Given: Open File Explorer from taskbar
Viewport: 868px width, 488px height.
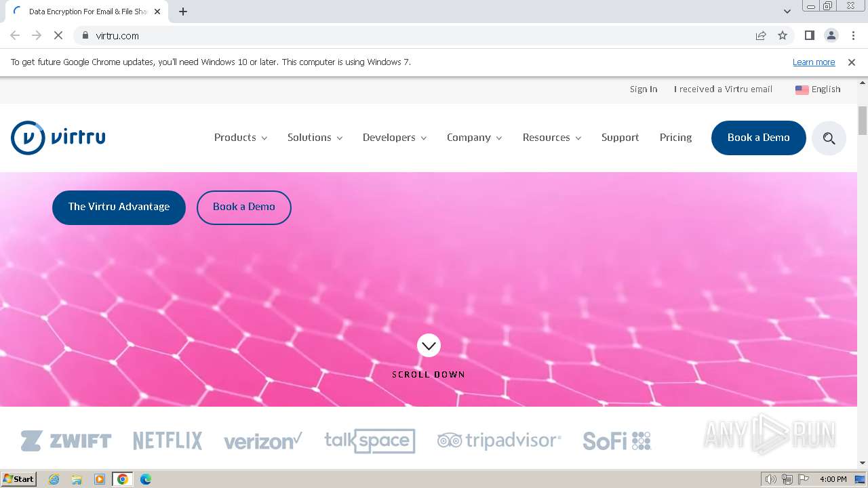Looking at the screenshot, I should (77, 479).
